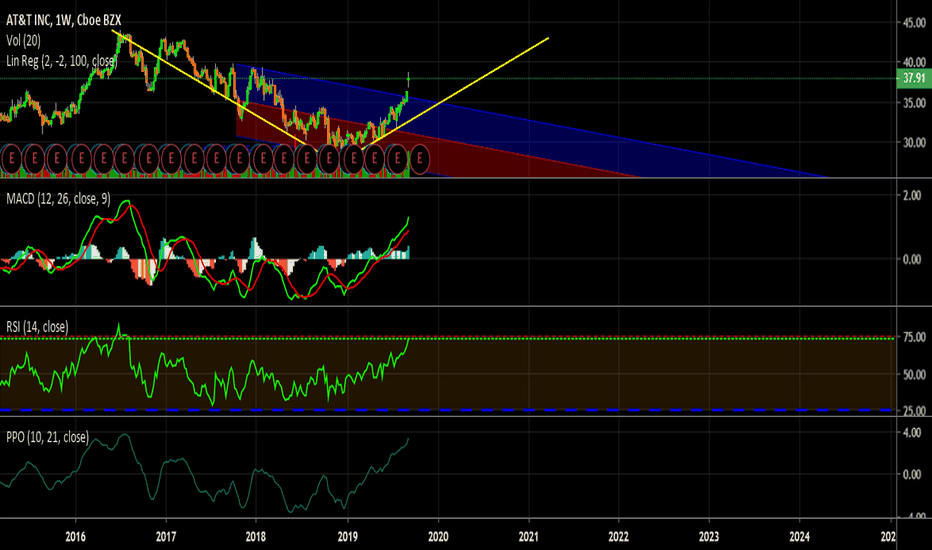Image resolution: width=932 pixels, height=550 pixels.
Task: Click the 2017 label on time axis
Action: click(166, 537)
